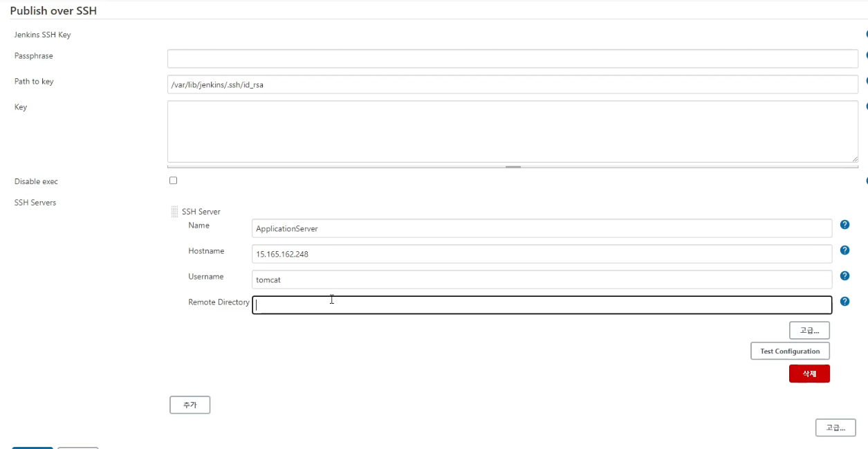Viewport: 868px width, 449px height.
Task: Click inside the Key text area
Action: tap(512, 131)
